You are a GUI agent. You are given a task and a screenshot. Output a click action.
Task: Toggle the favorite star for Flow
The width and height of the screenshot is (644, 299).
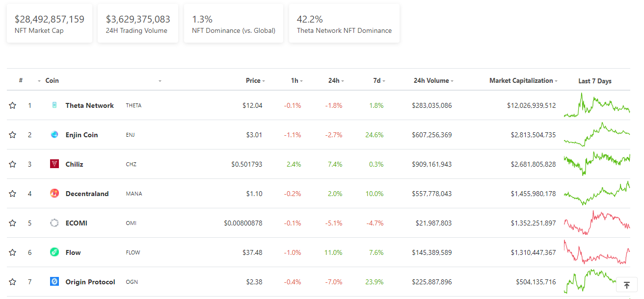click(13, 252)
